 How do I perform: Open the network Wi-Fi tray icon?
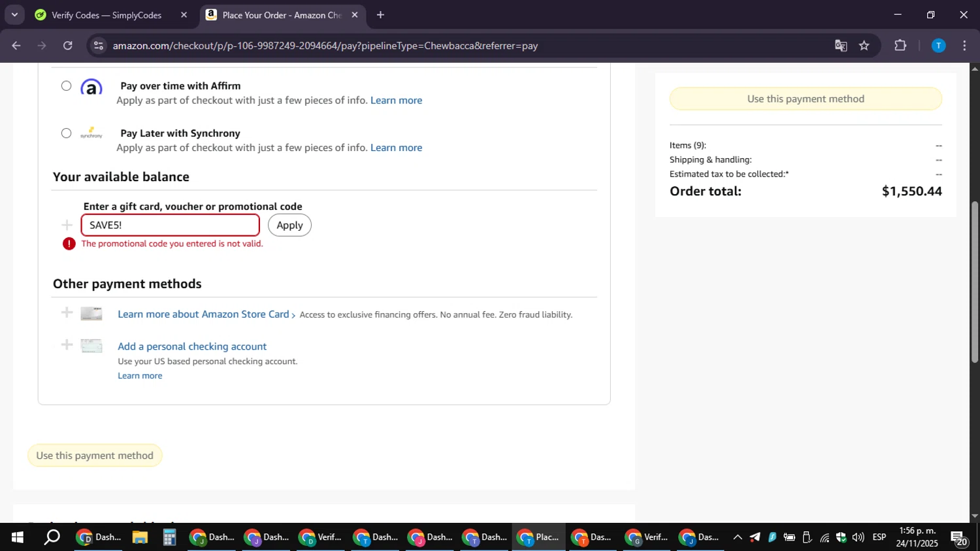click(825, 537)
